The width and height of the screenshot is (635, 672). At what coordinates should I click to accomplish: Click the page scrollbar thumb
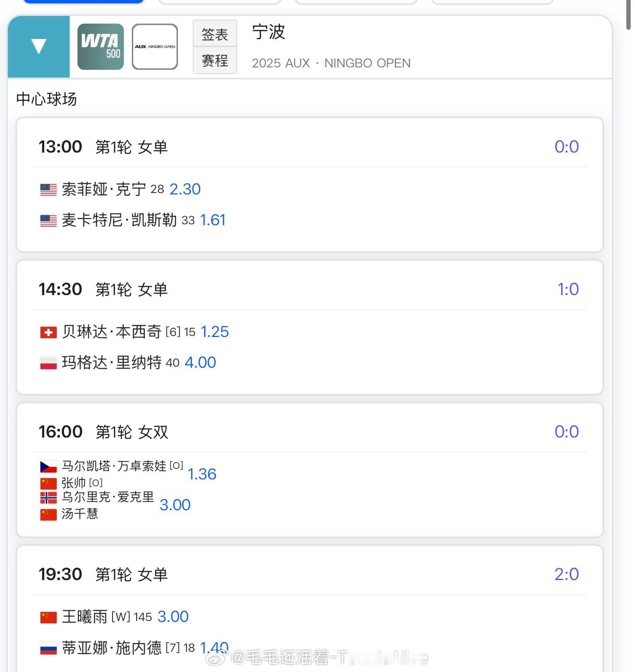628,14
